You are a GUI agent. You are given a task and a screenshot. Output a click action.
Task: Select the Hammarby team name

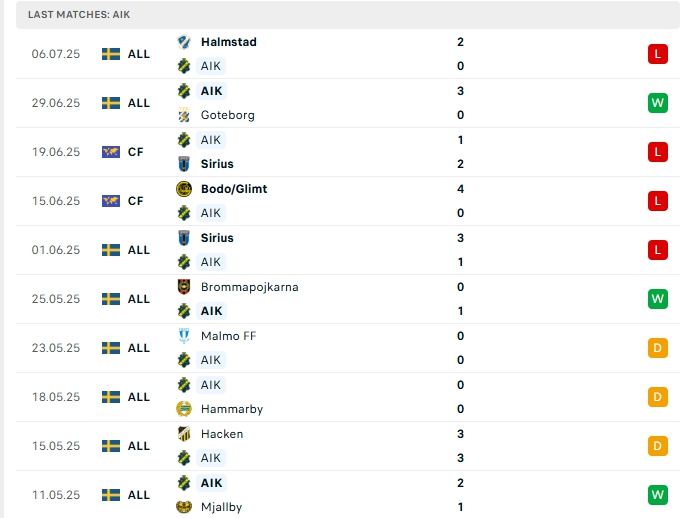[226, 409]
